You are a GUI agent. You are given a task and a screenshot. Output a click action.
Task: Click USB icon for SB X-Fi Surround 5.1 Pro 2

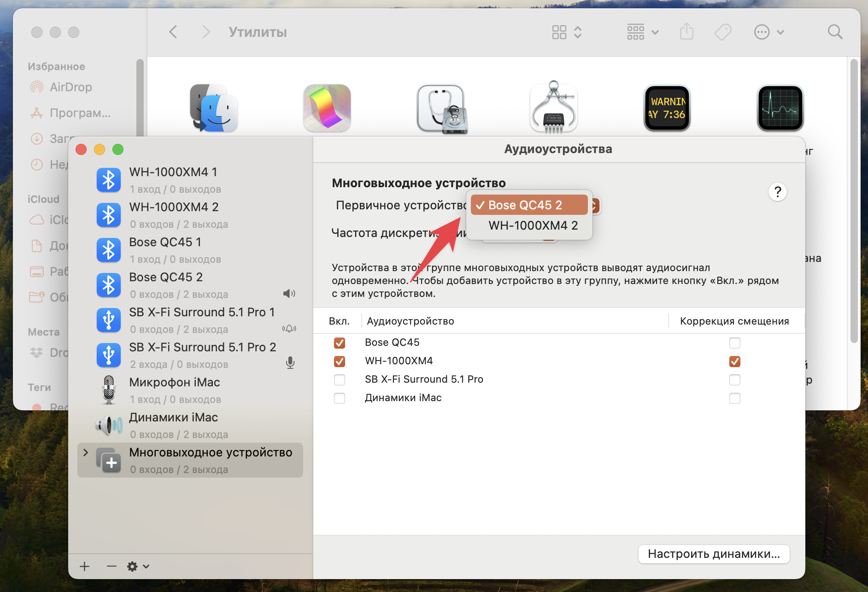point(108,355)
